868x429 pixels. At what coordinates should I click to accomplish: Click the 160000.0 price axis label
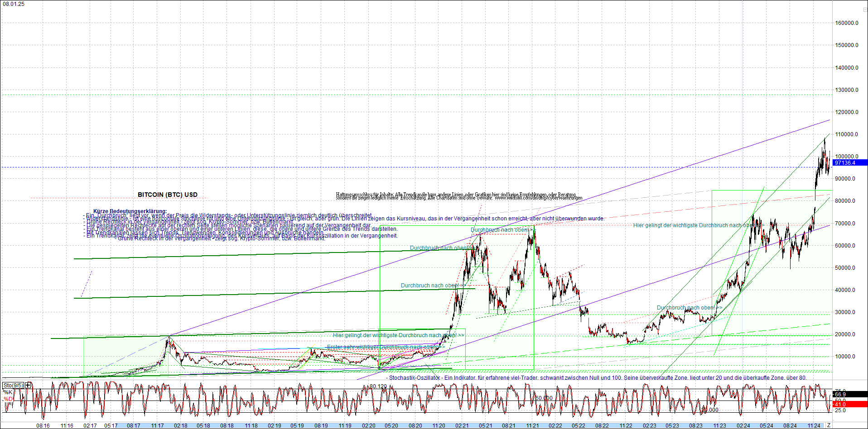point(847,23)
